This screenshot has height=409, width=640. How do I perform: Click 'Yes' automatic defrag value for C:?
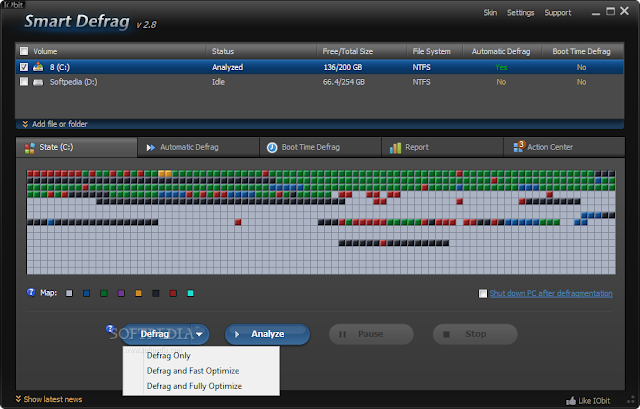click(x=501, y=67)
